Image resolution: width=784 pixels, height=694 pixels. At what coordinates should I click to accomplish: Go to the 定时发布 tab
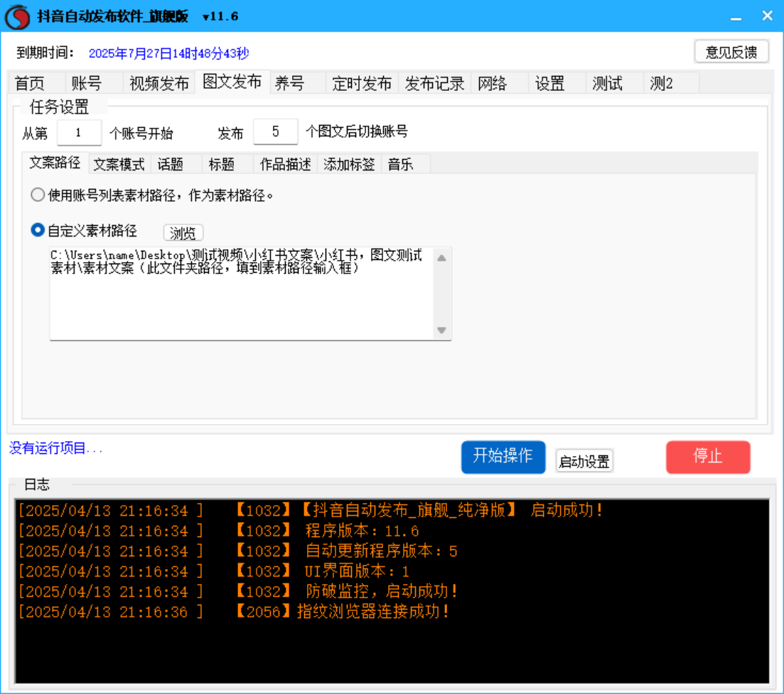point(362,83)
